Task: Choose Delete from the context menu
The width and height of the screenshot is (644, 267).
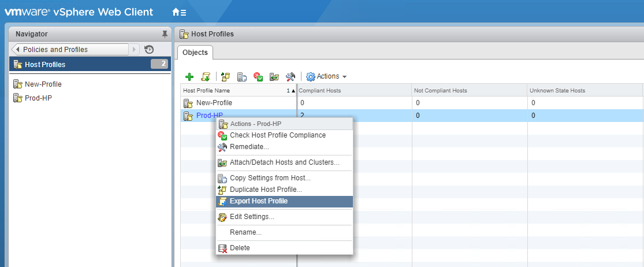Action: pyautogui.click(x=240, y=248)
